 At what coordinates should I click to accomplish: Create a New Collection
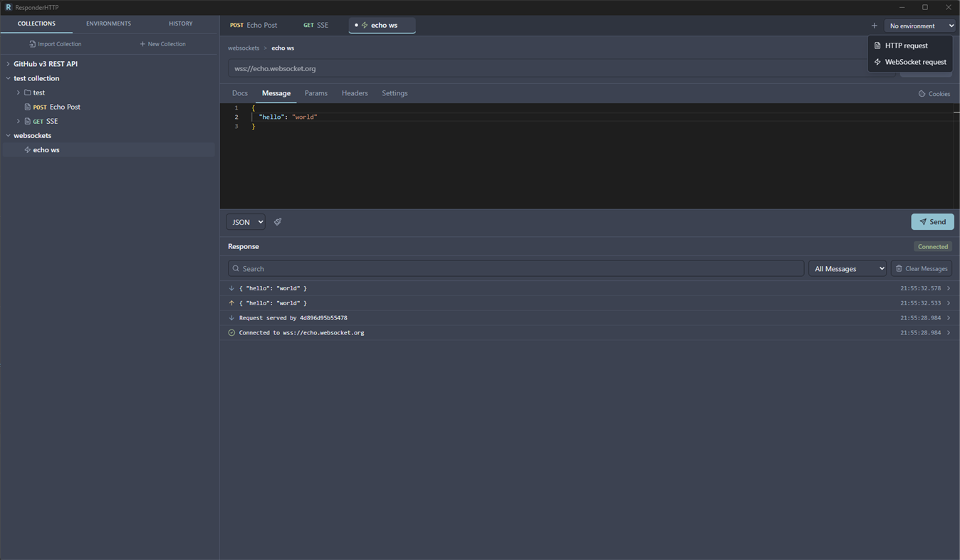click(x=163, y=44)
